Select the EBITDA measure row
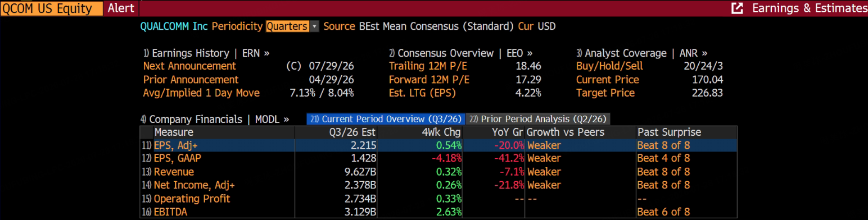This screenshot has width=868, height=220. (x=438, y=212)
